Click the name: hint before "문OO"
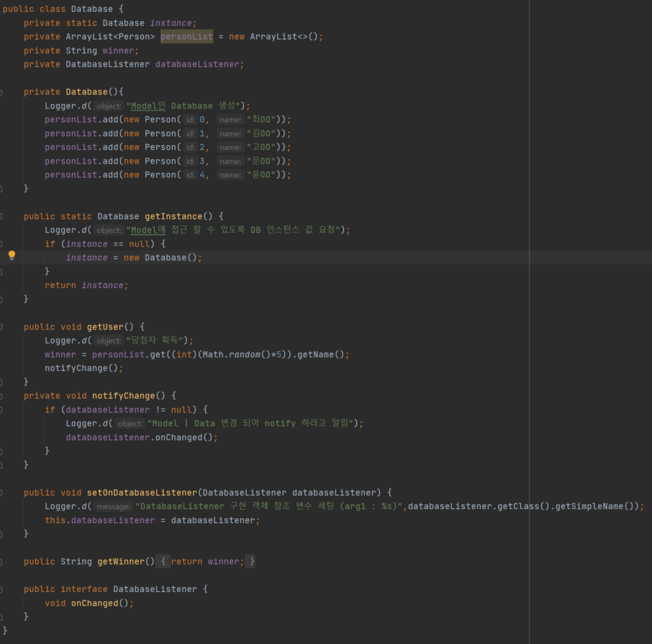 (x=230, y=161)
